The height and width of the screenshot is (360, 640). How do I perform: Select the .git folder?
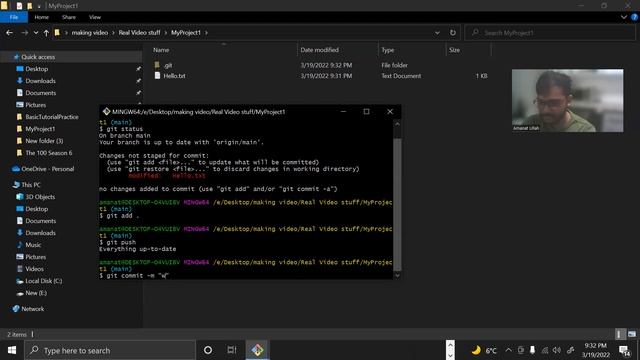click(168, 65)
